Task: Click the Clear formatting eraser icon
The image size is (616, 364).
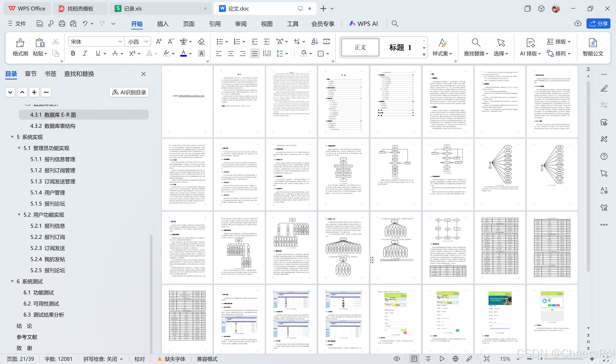Action: [x=201, y=41]
